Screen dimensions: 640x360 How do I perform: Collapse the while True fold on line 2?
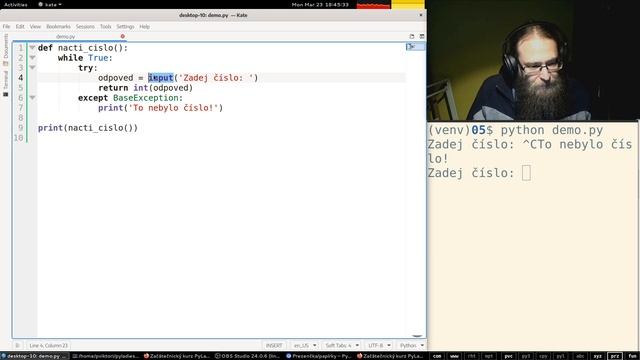coord(32,58)
